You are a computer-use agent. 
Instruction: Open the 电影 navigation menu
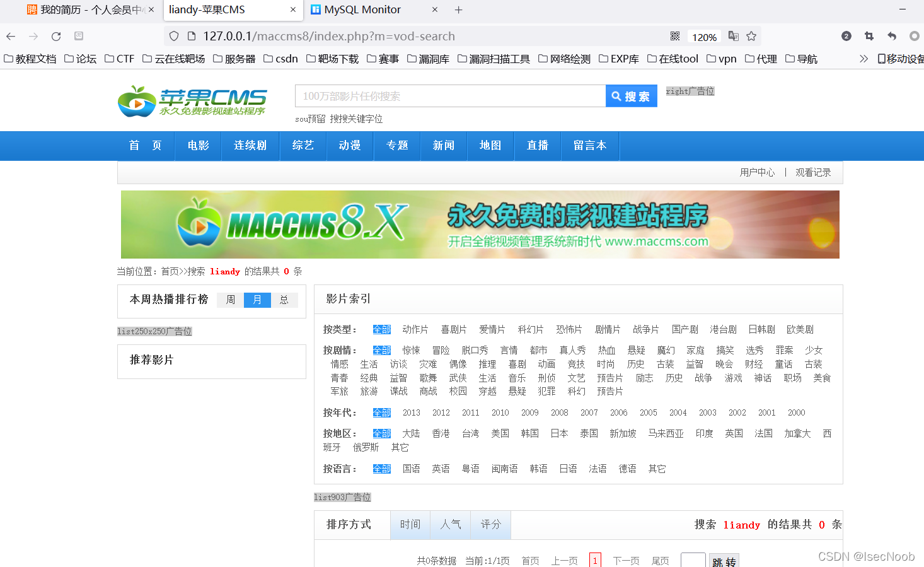click(197, 146)
